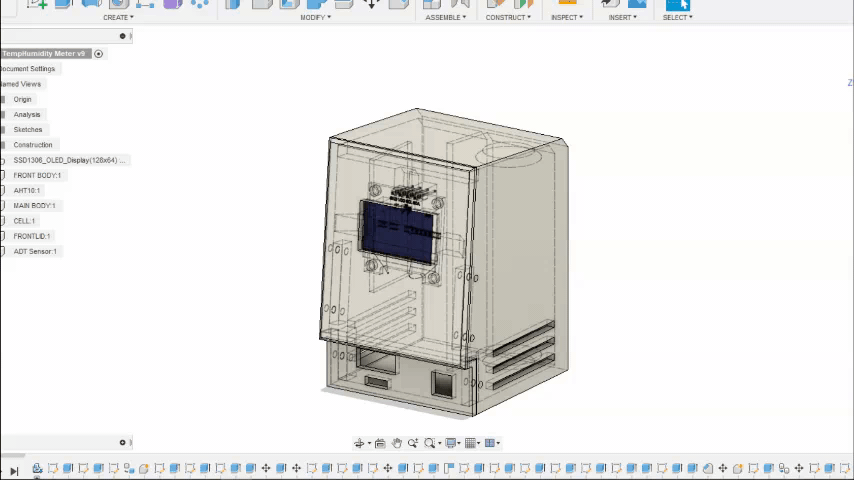
Task: Select the Sketches folder in browser
Action: click(28, 130)
